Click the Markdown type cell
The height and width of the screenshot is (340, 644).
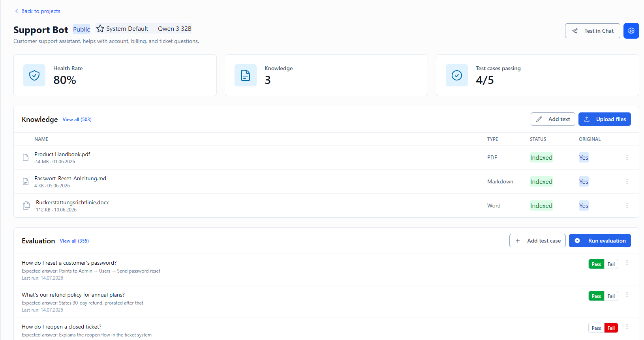[500, 181]
